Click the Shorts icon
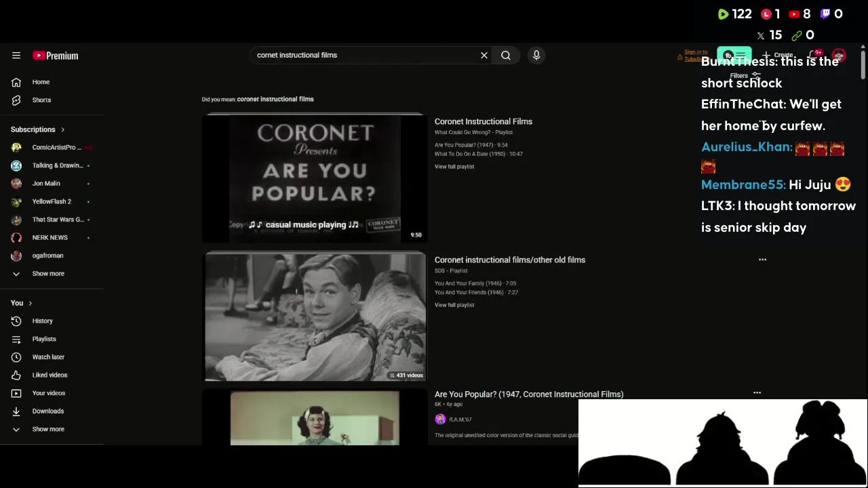The image size is (868, 488). coord(16,100)
